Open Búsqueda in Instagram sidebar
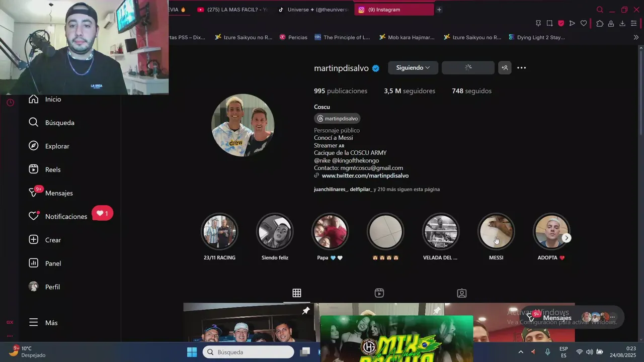The height and width of the screenshot is (362, 644). (51, 123)
